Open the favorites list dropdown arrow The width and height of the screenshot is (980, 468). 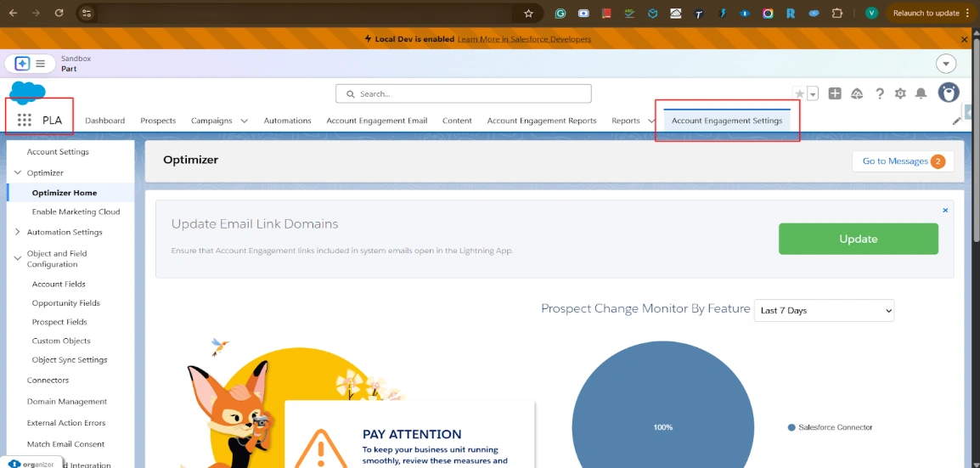[813, 93]
